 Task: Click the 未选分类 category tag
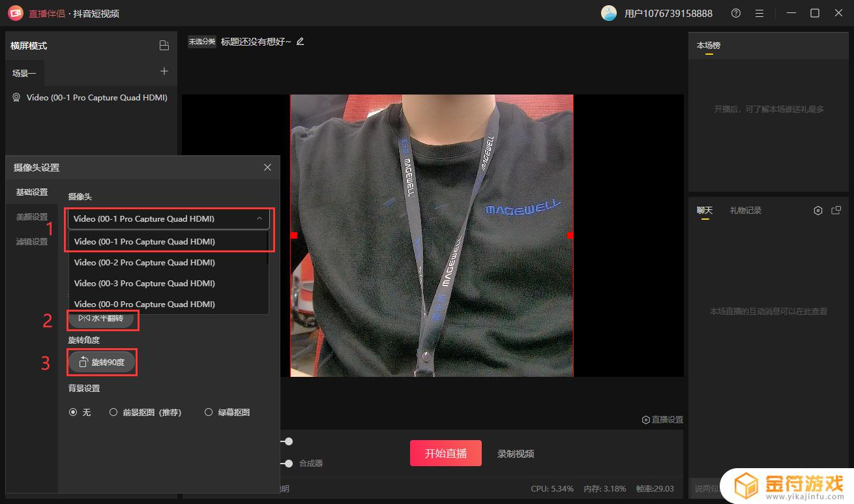(x=202, y=42)
